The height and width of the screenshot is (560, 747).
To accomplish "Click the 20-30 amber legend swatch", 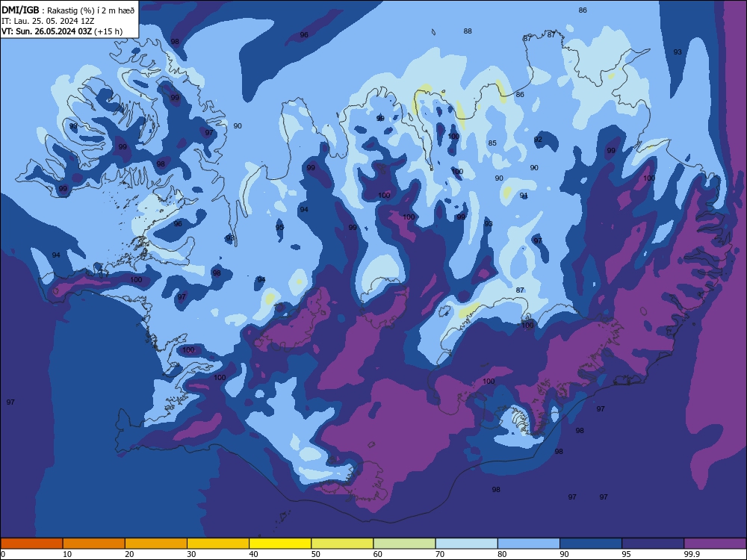I will click(156, 544).
